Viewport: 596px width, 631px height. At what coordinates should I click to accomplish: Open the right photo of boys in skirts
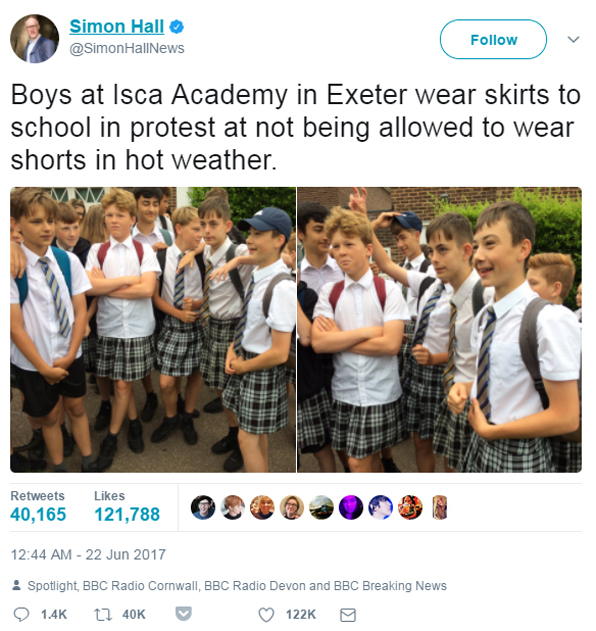(439, 330)
